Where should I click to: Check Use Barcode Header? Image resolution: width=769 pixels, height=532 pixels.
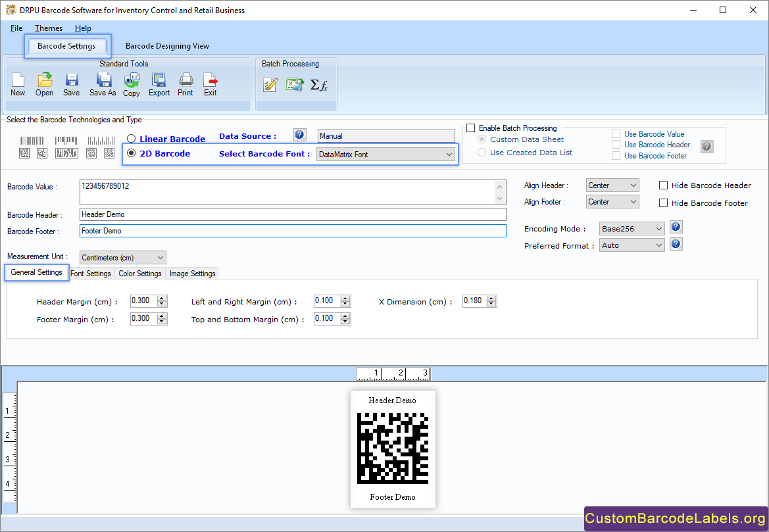click(616, 145)
